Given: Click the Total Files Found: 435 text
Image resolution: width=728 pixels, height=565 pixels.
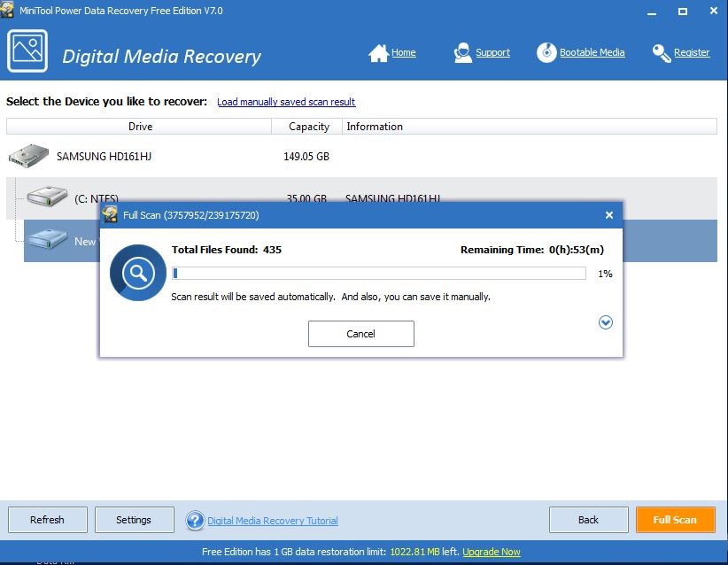Looking at the screenshot, I should (x=227, y=250).
